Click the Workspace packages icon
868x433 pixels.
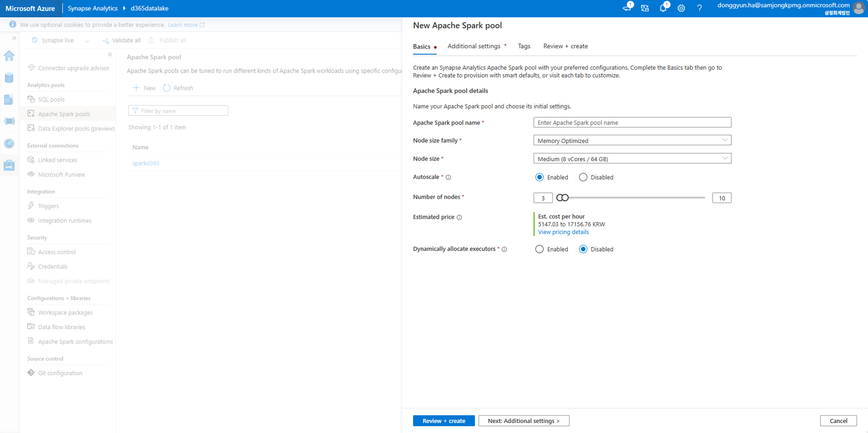click(31, 312)
